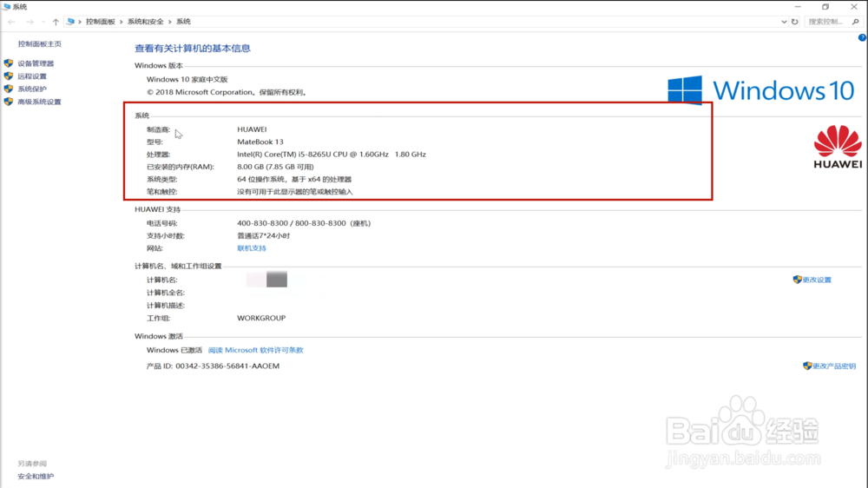Click the search magnifier icon
The image size is (868, 488).
pos(856,22)
